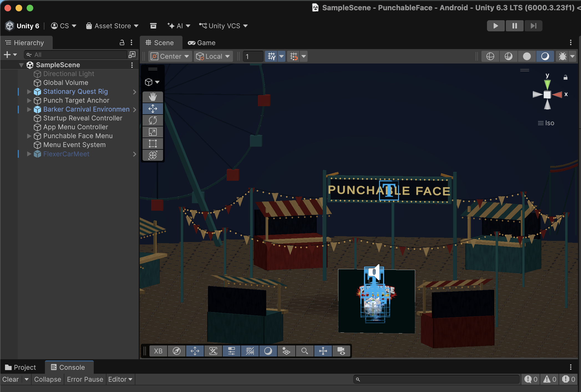This screenshot has width=581, height=392.
Task: Switch to the Project tab
Action: pyautogui.click(x=21, y=367)
